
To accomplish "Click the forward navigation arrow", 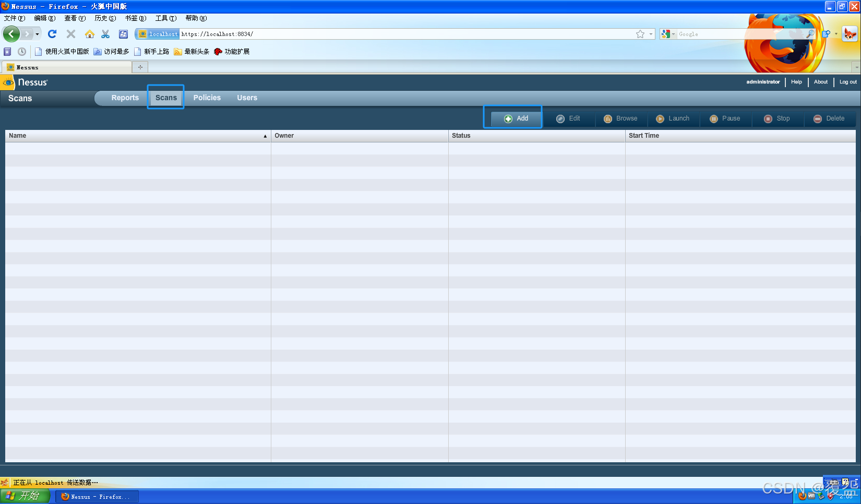I will pyautogui.click(x=27, y=34).
